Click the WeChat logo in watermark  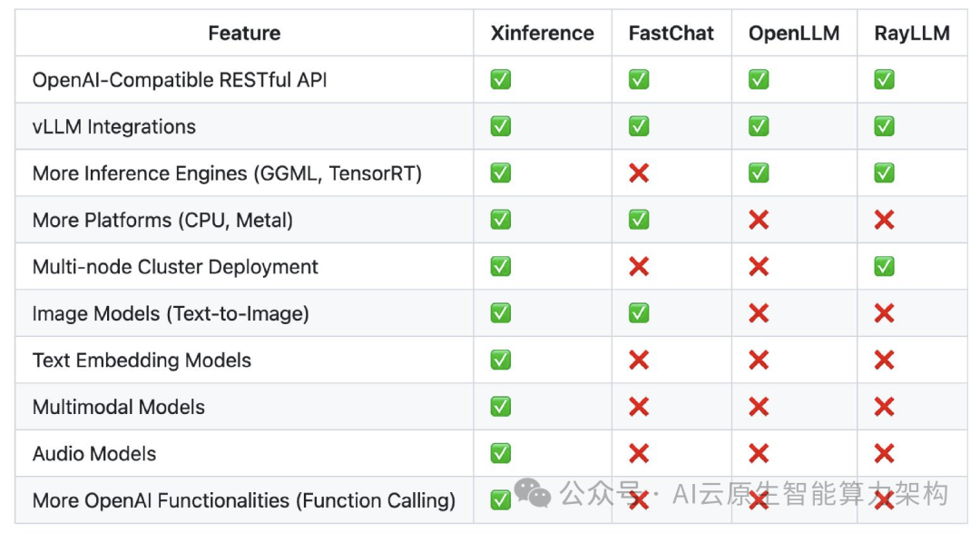pos(533,493)
